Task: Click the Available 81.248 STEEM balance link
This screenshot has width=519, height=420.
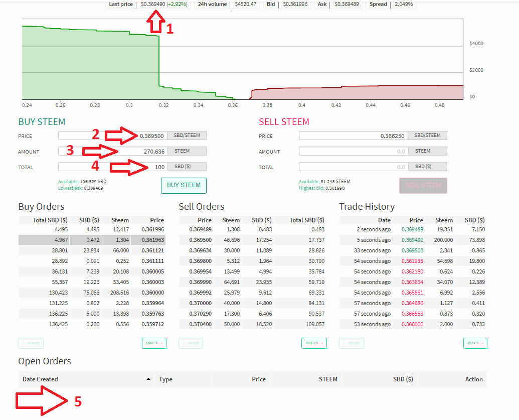Action: point(324,182)
